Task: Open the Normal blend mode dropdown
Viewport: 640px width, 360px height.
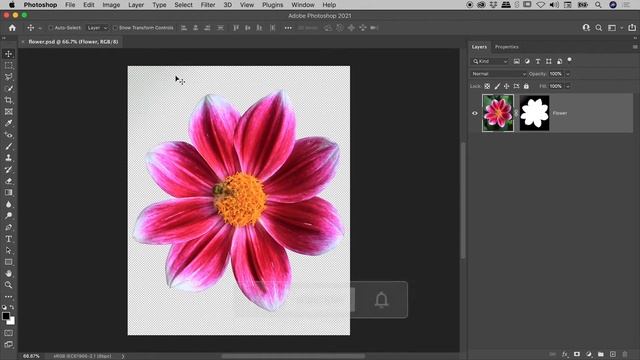Action: click(x=498, y=74)
